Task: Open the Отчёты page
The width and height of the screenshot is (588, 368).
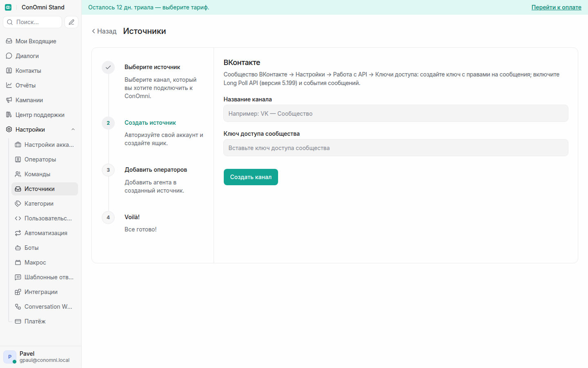Action: 40,85
